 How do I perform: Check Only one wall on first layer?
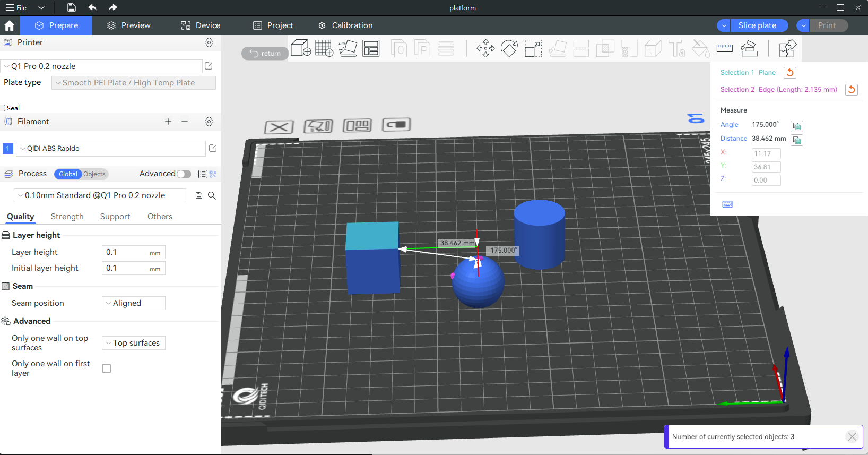(107, 368)
